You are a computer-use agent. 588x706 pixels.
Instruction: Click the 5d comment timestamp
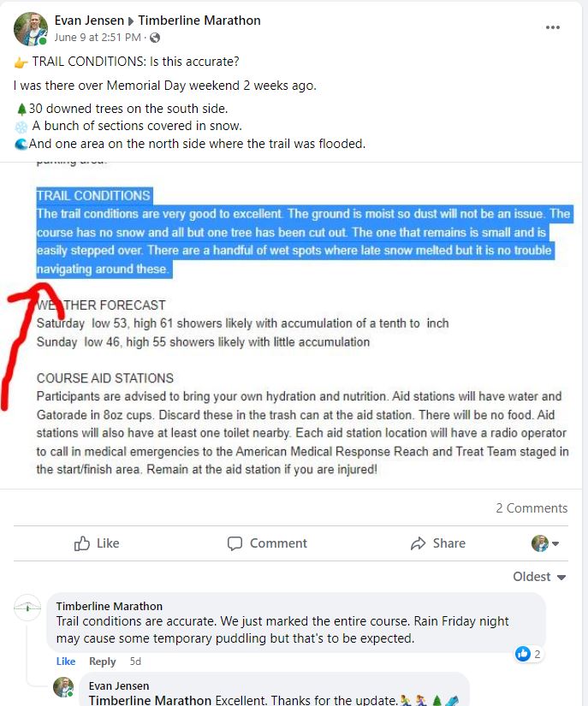click(135, 661)
